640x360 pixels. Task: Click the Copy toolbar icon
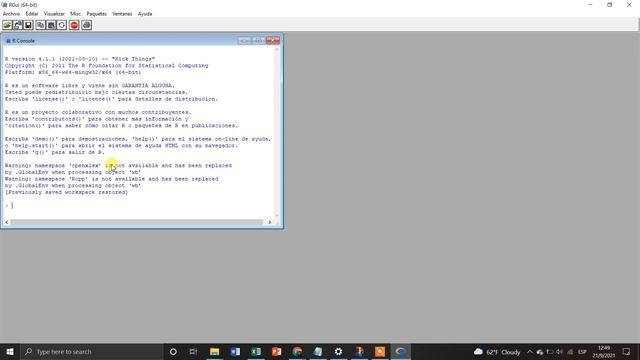tap(40, 25)
